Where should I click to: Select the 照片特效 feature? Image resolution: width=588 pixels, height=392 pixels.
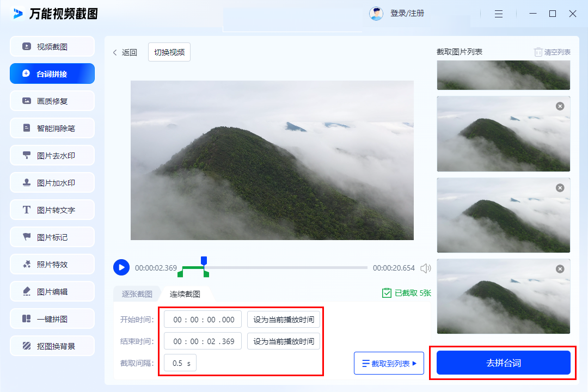tap(52, 264)
